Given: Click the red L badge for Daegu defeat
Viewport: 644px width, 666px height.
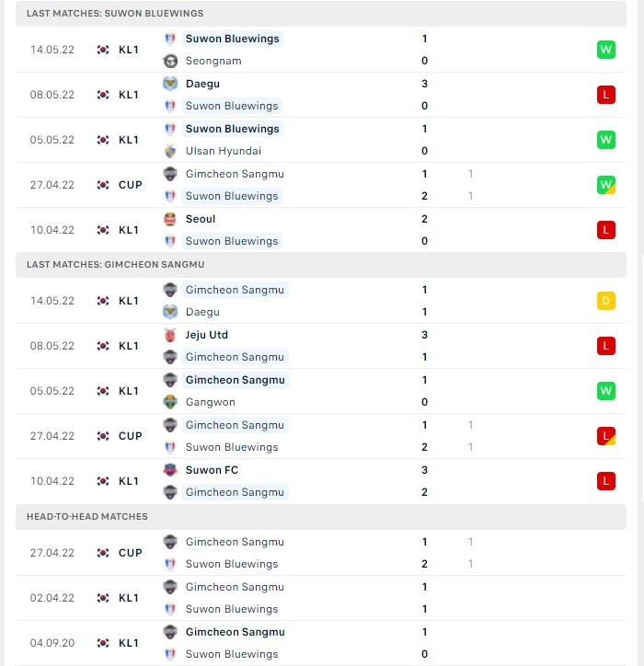Looking at the screenshot, I should click(605, 95).
